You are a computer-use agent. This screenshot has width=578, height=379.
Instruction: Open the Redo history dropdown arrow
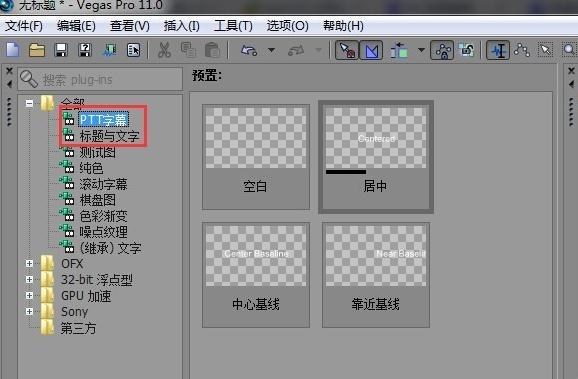coord(318,50)
